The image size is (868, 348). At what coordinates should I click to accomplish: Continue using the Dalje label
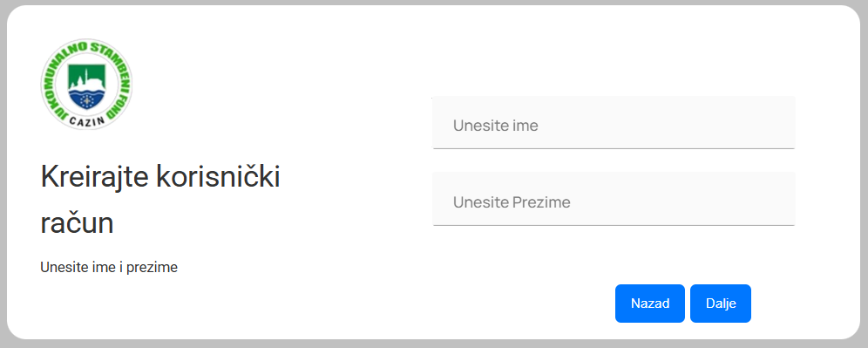coord(720,304)
